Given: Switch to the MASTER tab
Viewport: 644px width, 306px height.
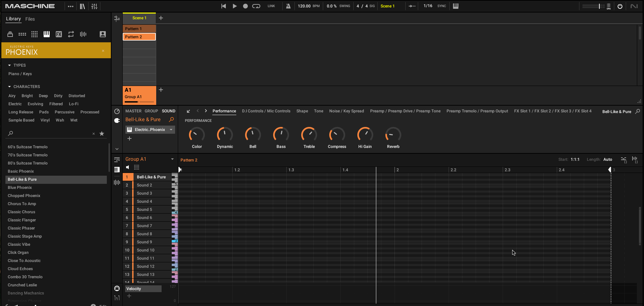Looking at the screenshot, I should [x=133, y=111].
